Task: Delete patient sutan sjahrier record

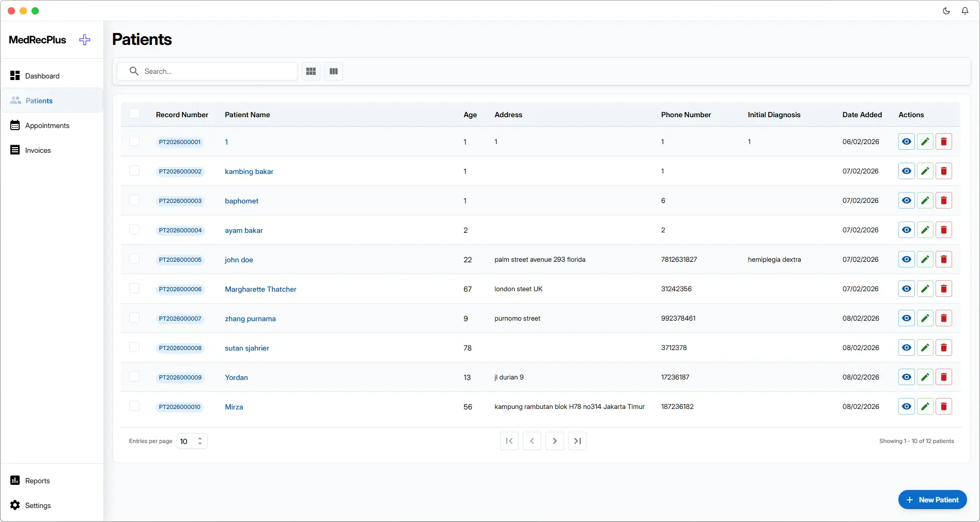Action: (x=944, y=347)
